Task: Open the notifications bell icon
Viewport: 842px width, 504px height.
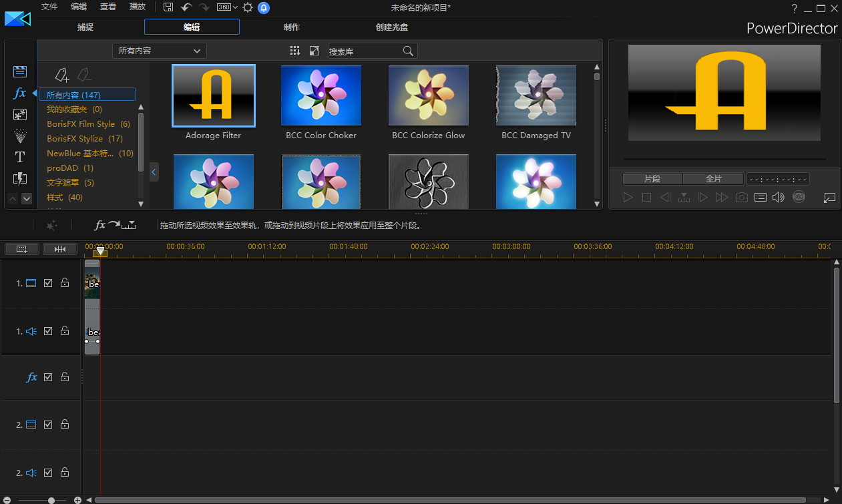Action: point(264,7)
